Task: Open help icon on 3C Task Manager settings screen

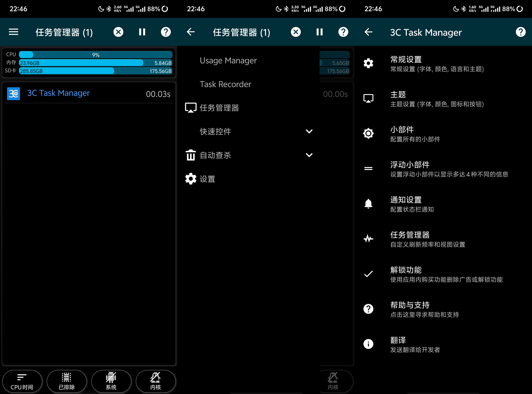Action: (x=520, y=32)
